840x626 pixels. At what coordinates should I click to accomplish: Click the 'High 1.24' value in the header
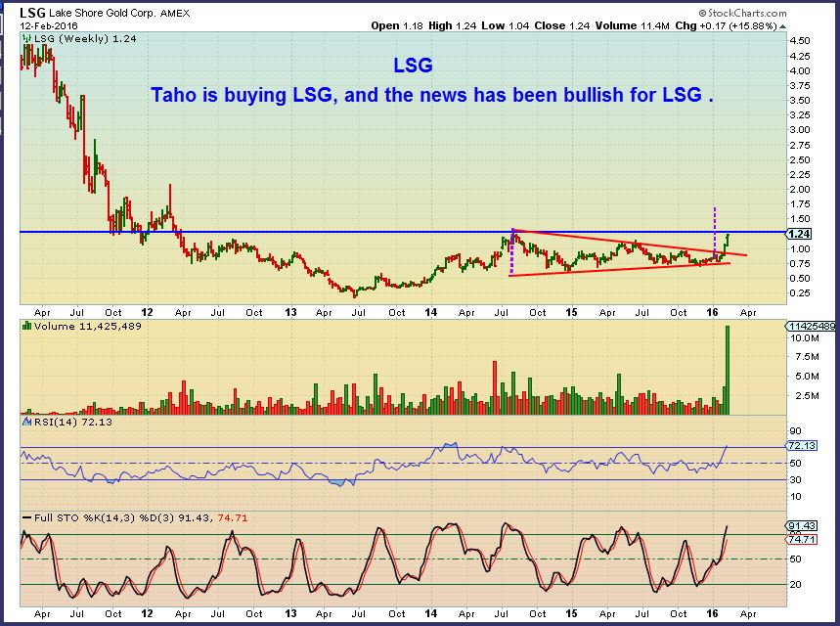pos(452,25)
